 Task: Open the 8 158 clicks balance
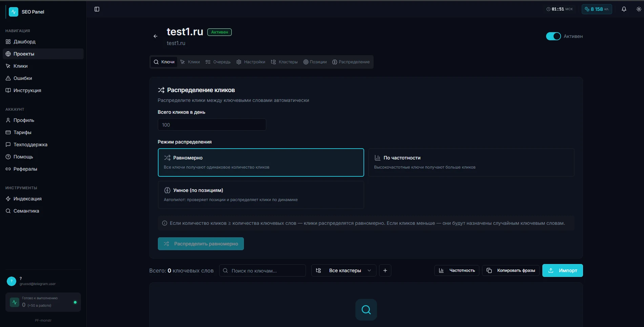click(x=597, y=9)
